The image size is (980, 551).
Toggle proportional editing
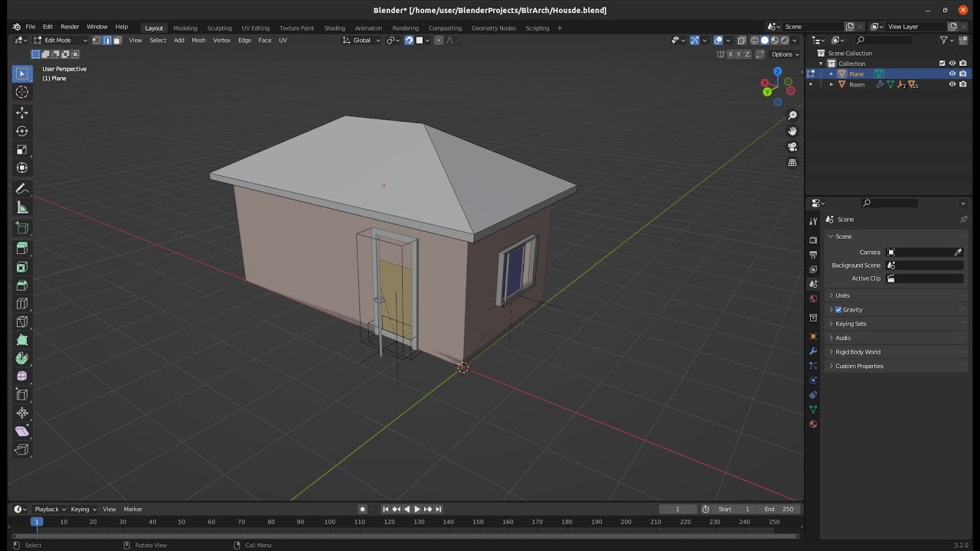(439, 41)
